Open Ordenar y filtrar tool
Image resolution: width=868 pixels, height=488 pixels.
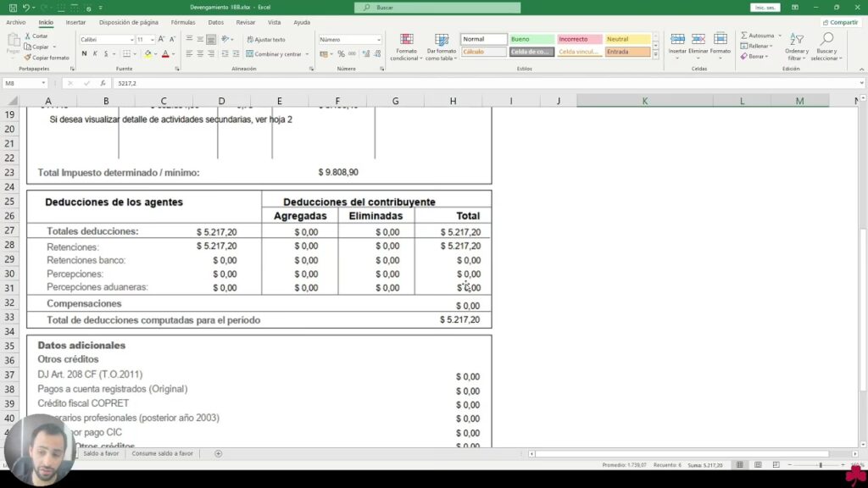[796, 47]
